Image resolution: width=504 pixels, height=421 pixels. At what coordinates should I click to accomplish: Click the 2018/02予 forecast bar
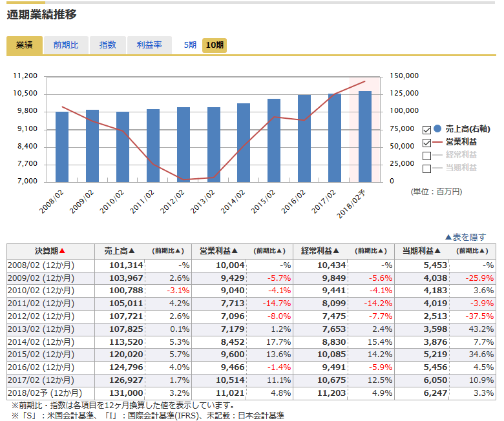click(365, 137)
